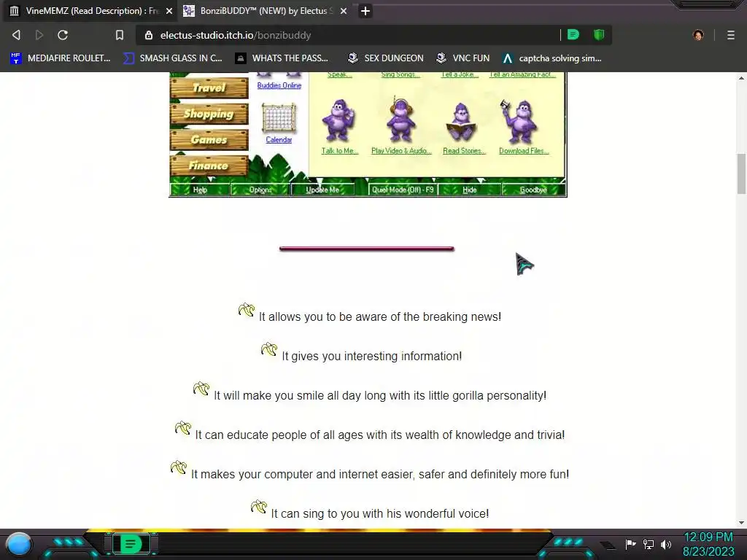Select the text about breaking news
The height and width of the screenshot is (560, 747).
(x=379, y=316)
